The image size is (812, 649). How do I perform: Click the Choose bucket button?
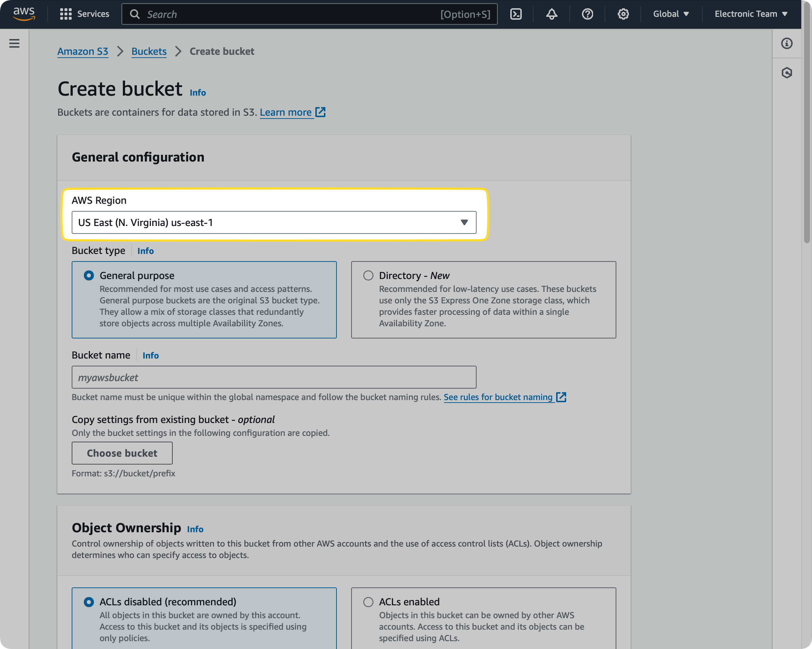point(121,453)
